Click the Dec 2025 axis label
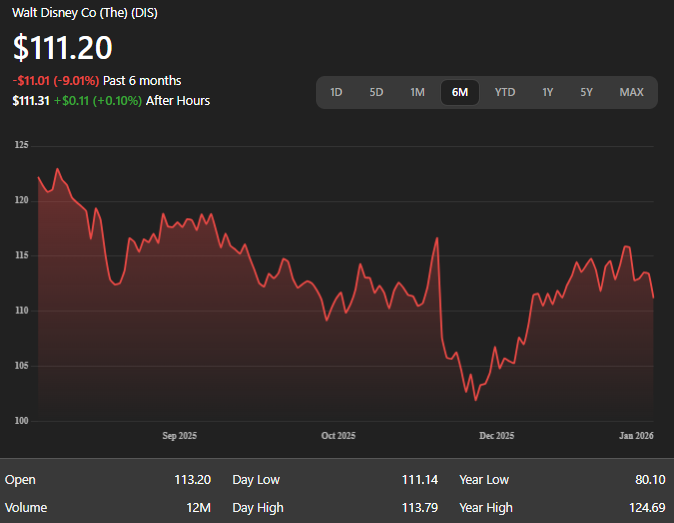 point(496,436)
